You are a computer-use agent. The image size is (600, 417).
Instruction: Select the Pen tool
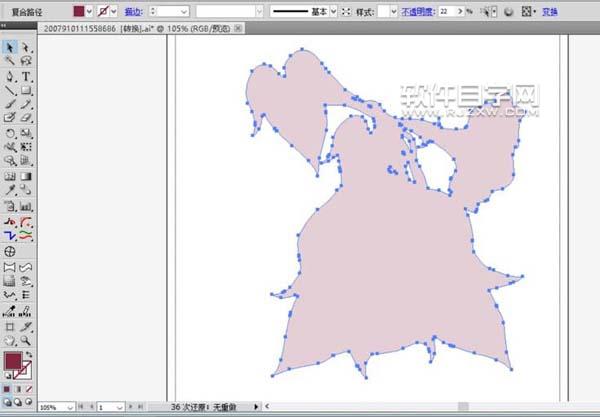[x=10, y=76]
